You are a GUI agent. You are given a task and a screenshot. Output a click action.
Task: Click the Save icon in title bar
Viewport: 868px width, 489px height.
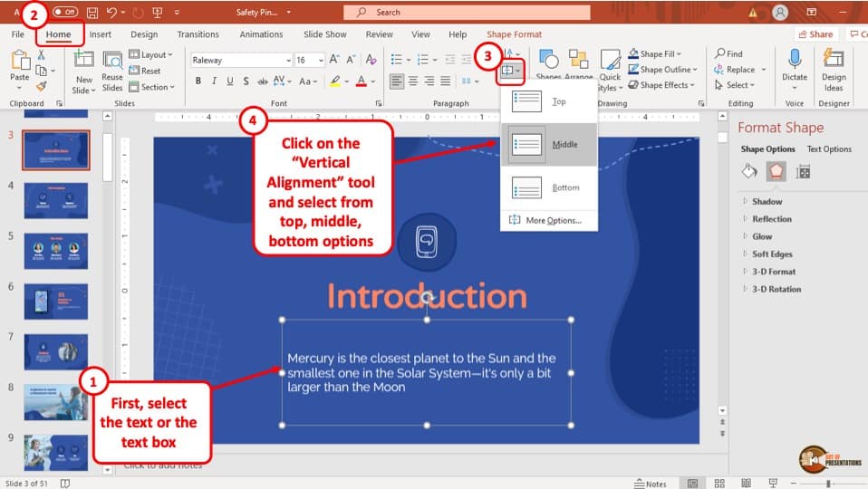(x=92, y=12)
